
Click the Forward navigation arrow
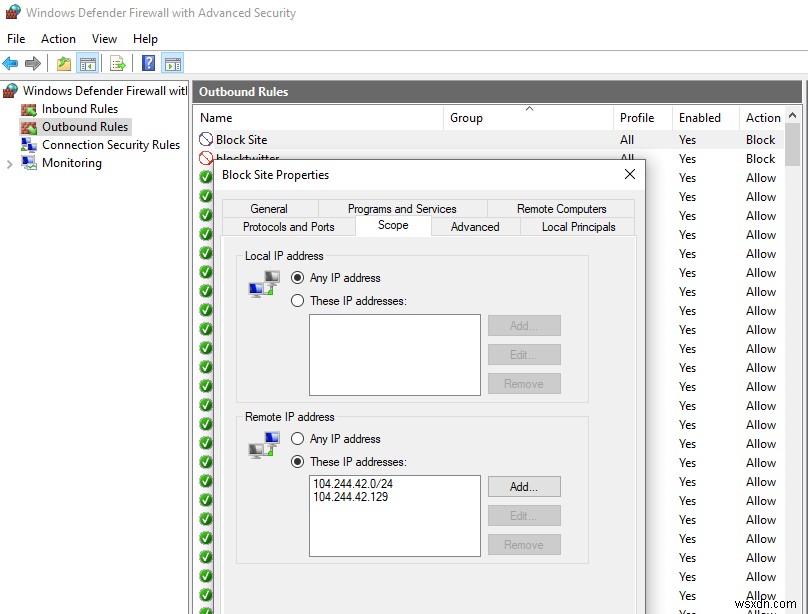[33, 63]
